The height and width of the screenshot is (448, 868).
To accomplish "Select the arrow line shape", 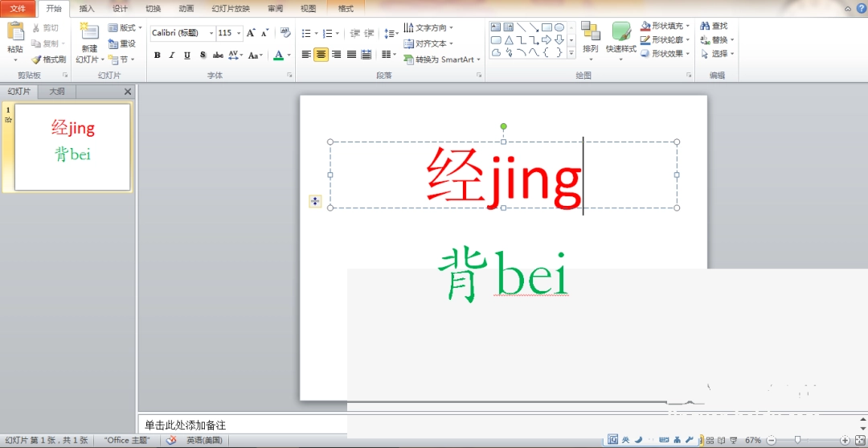I will pos(534,27).
